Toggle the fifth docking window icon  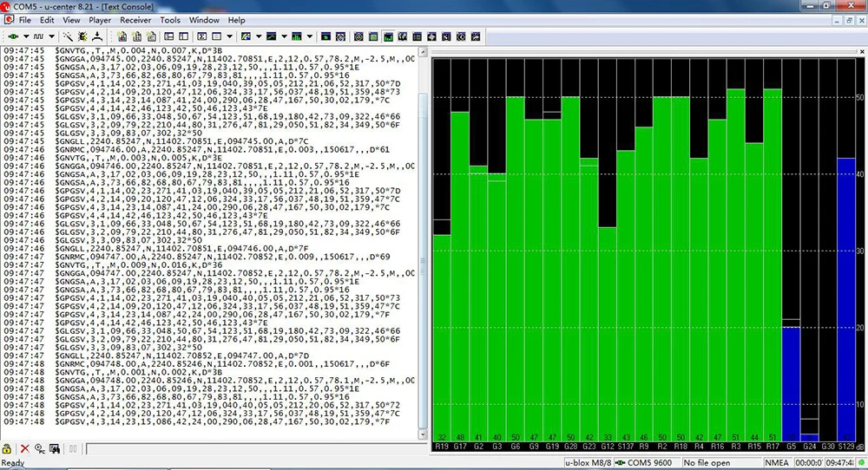(418, 36)
